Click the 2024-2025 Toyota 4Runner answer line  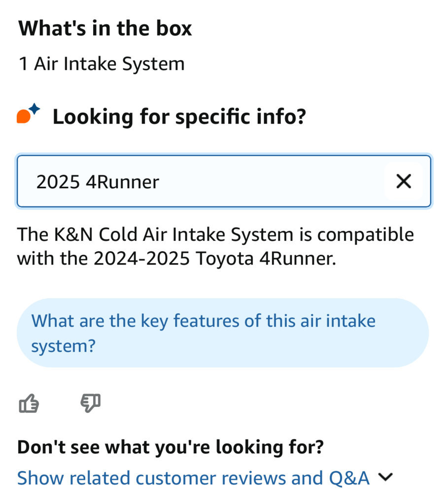point(176,259)
